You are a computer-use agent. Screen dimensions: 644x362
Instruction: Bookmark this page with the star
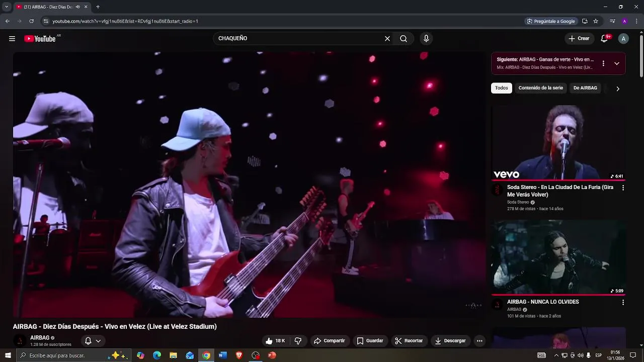596,21
